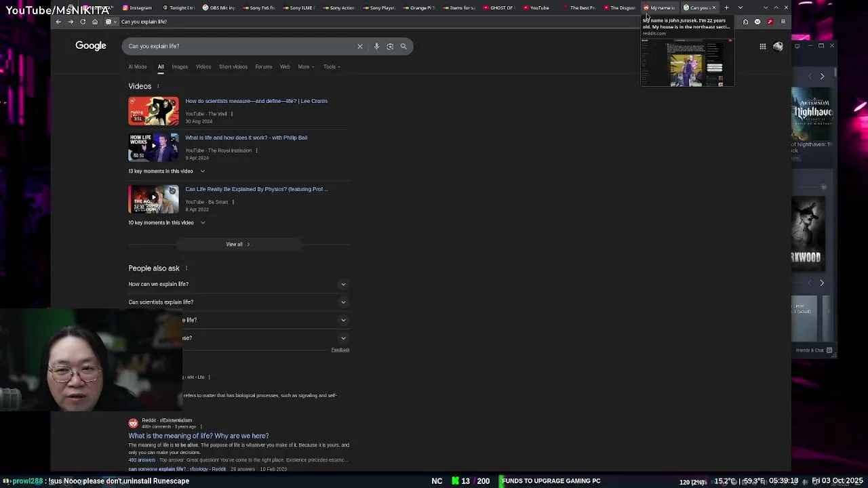The width and height of the screenshot is (868, 488).
Task: Open a new browser tab
Action: 727,7
